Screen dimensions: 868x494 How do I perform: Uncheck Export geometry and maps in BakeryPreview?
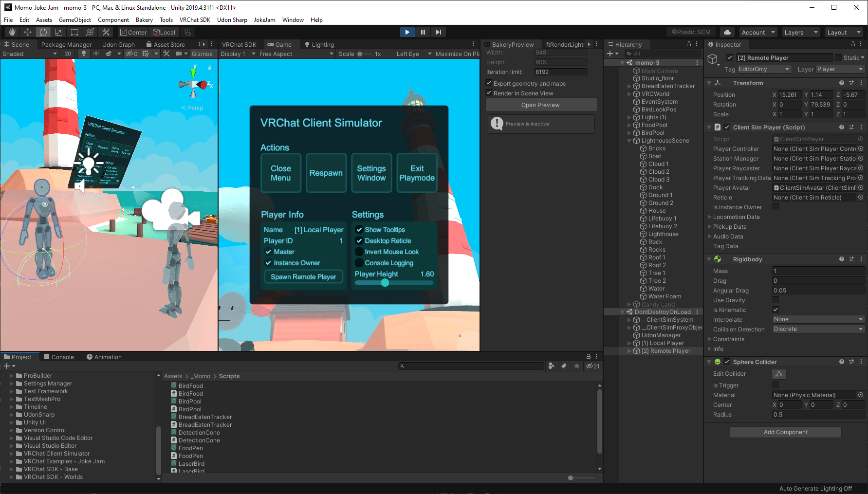[x=489, y=83]
